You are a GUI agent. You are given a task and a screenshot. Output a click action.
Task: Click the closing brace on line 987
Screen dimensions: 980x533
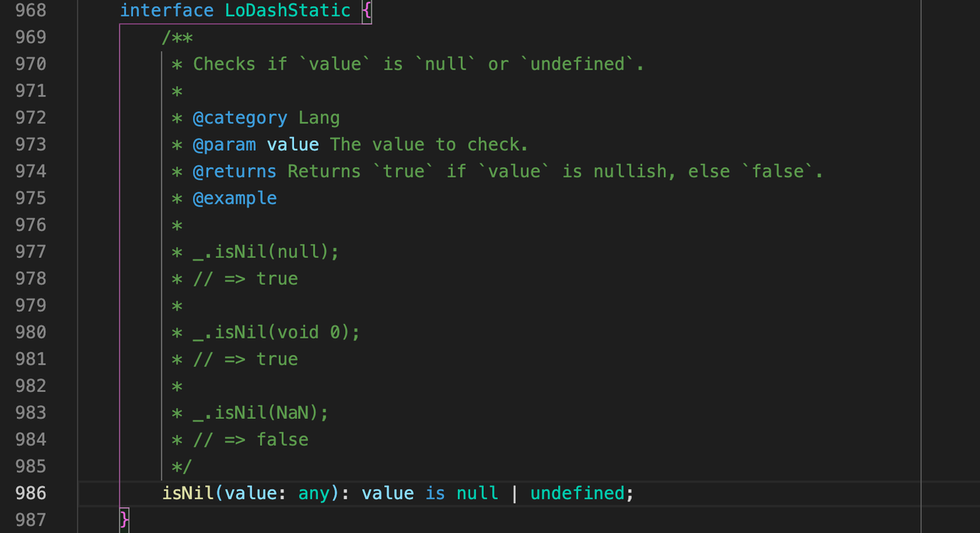click(125, 520)
